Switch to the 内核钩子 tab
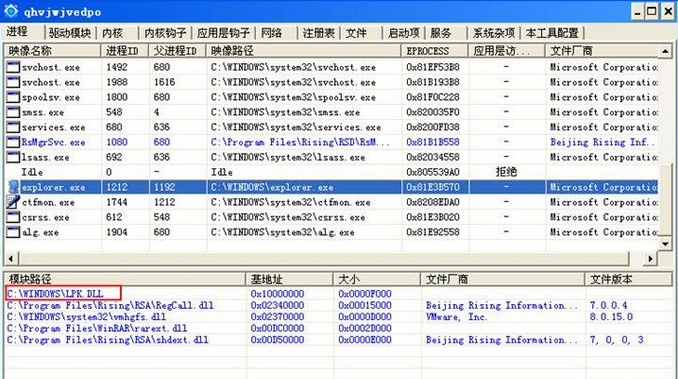This screenshot has height=379, width=678. click(x=165, y=33)
